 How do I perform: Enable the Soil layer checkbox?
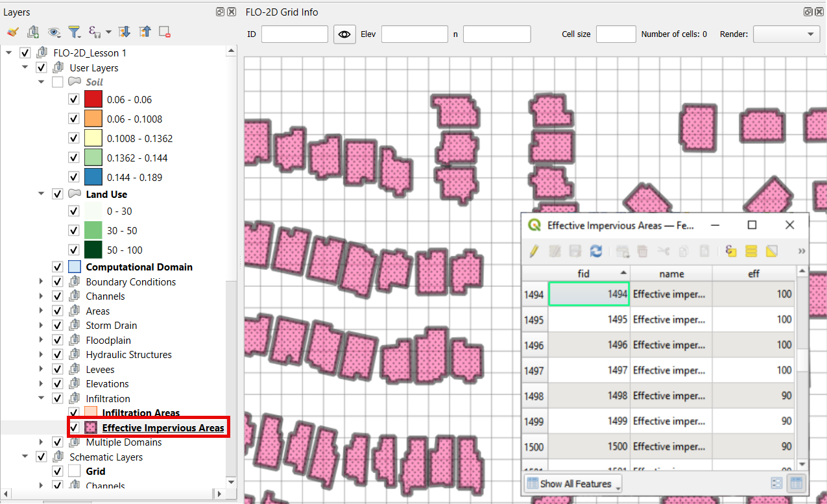pyautogui.click(x=58, y=82)
